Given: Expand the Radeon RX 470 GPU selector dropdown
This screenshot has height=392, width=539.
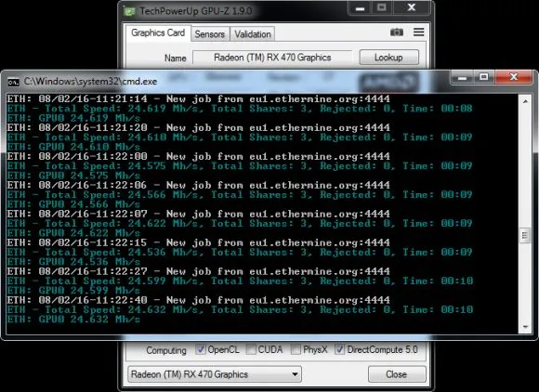Looking at the screenshot, I should (x=215, y=374).
